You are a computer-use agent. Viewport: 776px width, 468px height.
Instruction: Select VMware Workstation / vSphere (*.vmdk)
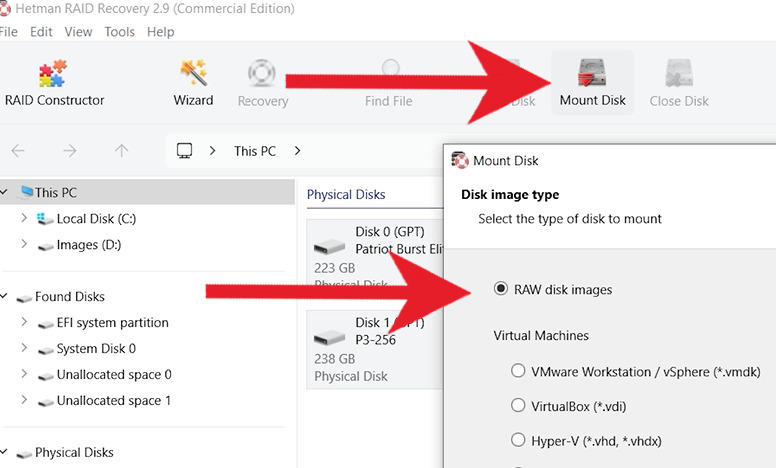coord(518,371)
